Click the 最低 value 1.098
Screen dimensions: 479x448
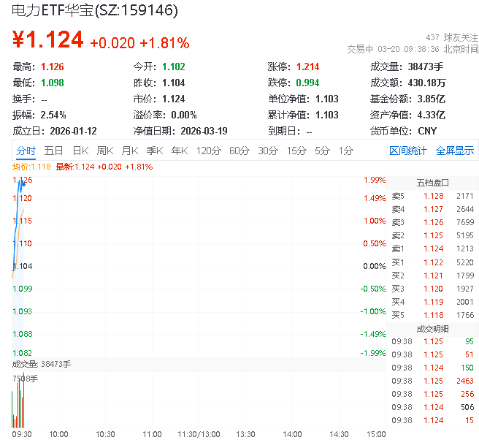(x=53, y=83)
